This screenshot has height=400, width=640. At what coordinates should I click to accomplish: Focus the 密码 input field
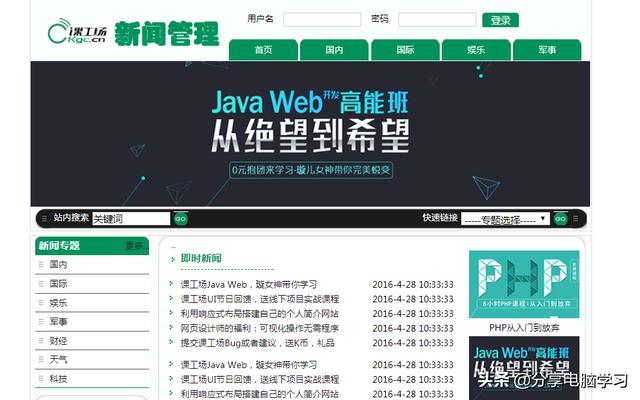tap(437, 20)
